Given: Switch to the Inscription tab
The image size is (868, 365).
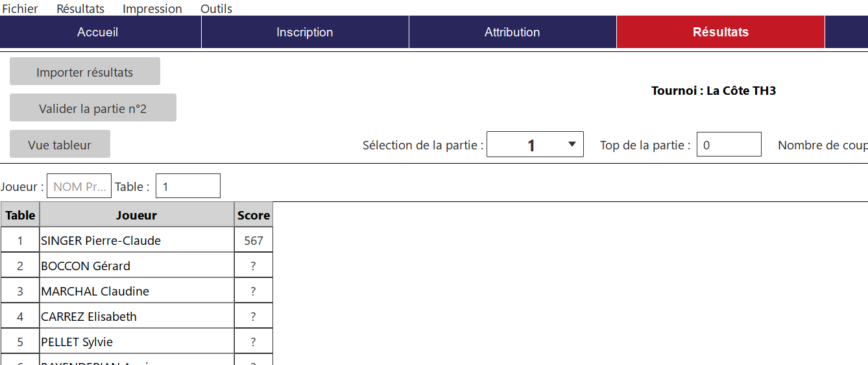Looking at the screenshot, I should [305, 32].
